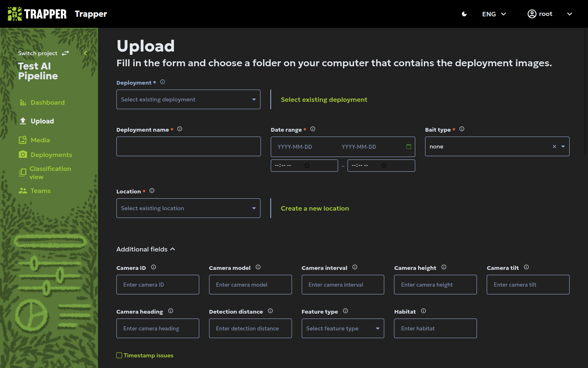The width and height of the screenshot is (588, 368).
Task: Click the Teams people icon
Action: [23, 191]
